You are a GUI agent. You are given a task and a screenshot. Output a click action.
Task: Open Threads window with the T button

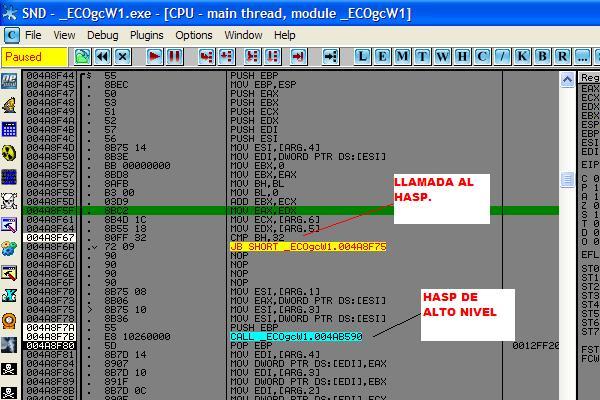(x=422, y=57)
